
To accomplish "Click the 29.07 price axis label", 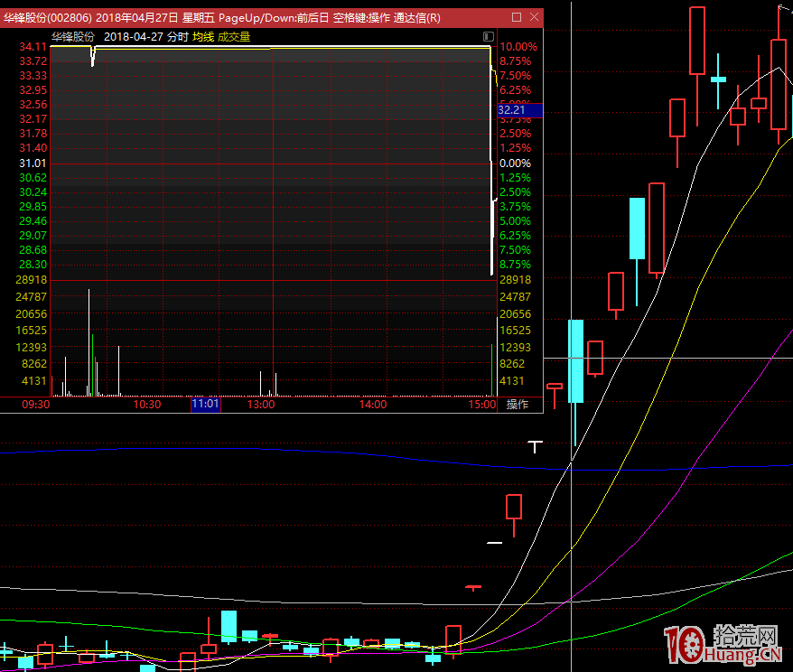I will click(33, 236).
